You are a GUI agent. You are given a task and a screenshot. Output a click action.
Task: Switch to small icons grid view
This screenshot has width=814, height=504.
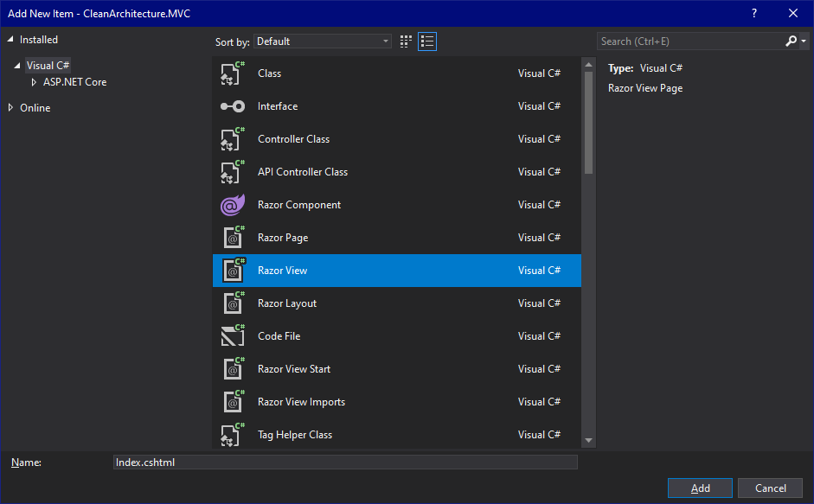406,41
